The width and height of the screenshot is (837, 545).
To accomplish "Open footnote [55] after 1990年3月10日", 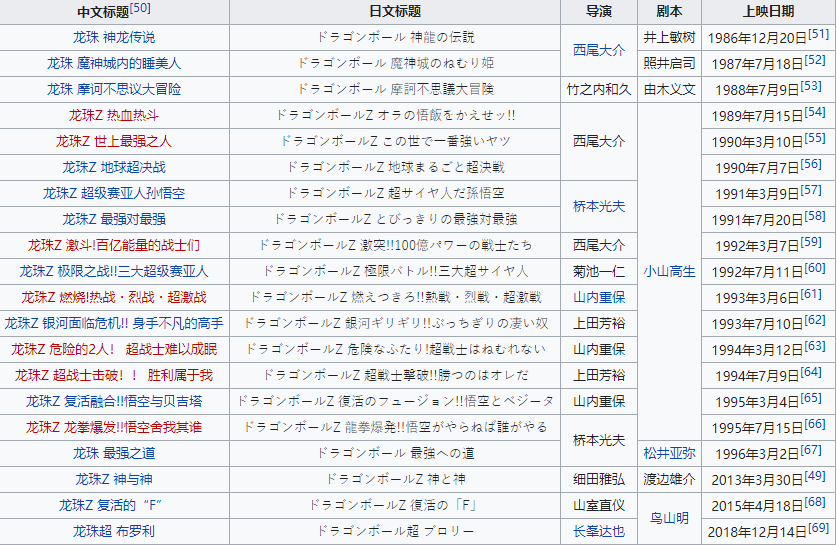I will tap(815, 138).
